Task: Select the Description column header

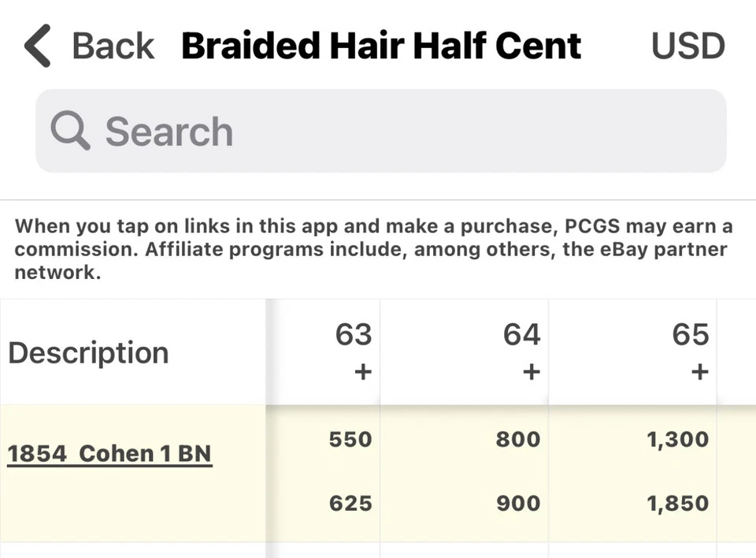Action: [88, 352]
